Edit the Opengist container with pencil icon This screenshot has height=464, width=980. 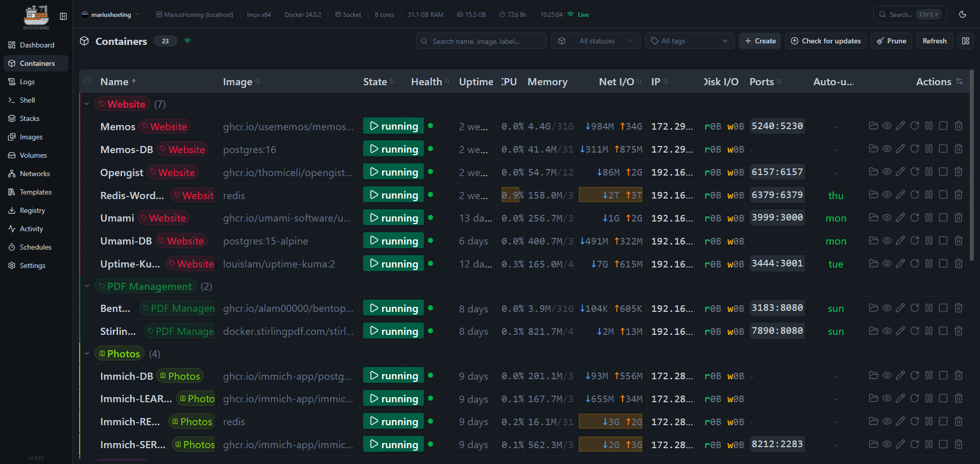[x=900, y=172]
